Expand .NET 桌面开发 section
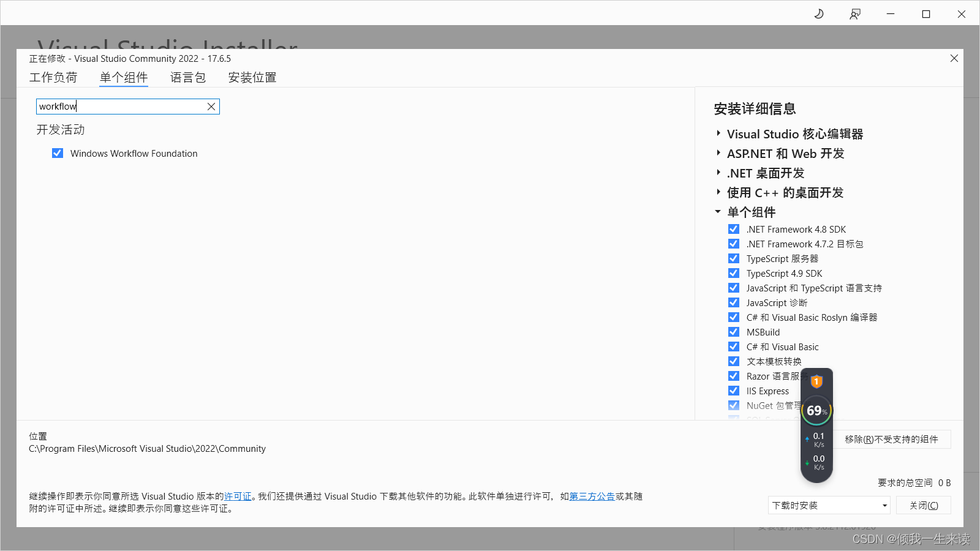 coord(718,173)
